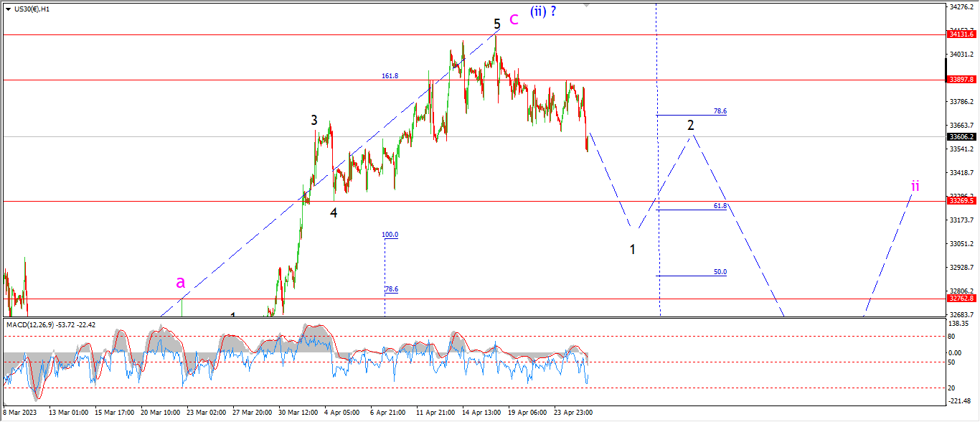This screenshot has width=980, height=422.
Task: Select the wave label 5 at peak
Action: point(496,24)
